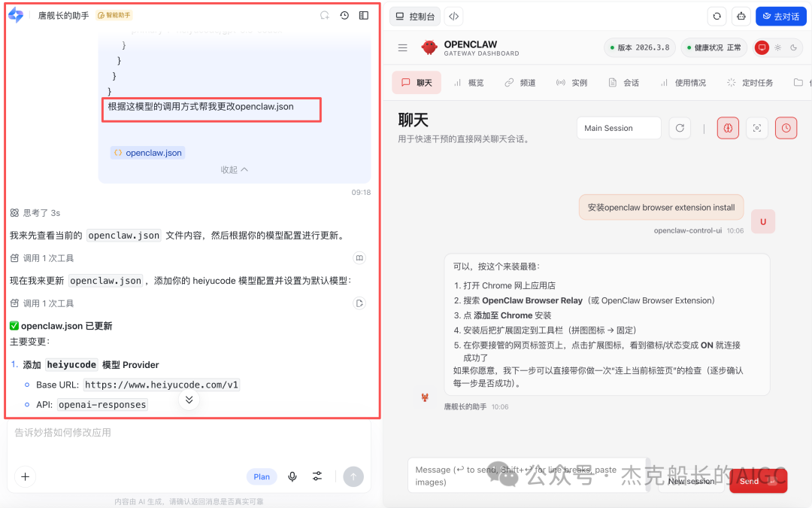Click the heading openclaw.json 已更新
The image size is (812, 508).
pos(61,326)
